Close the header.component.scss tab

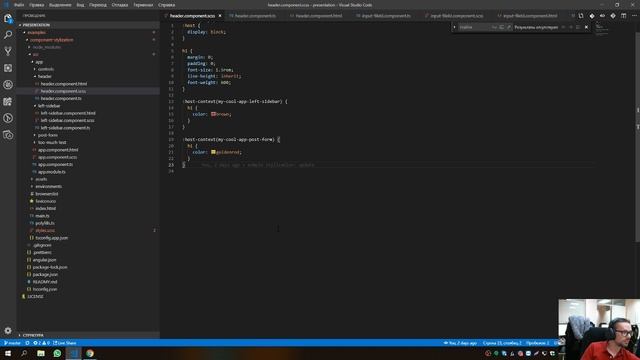220,16
